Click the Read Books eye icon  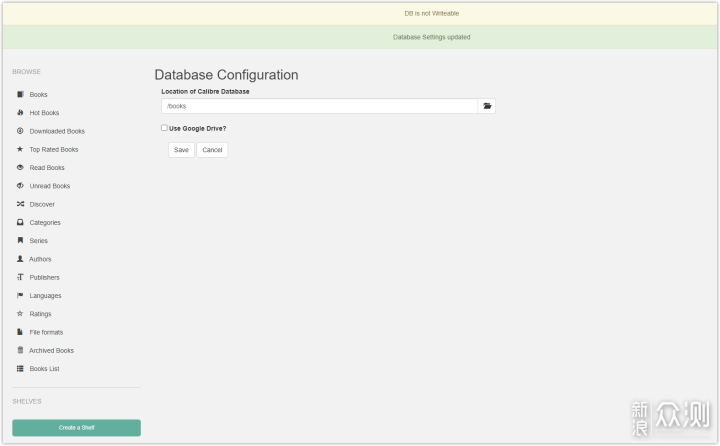pyautogui.click(x=20, y=168)
